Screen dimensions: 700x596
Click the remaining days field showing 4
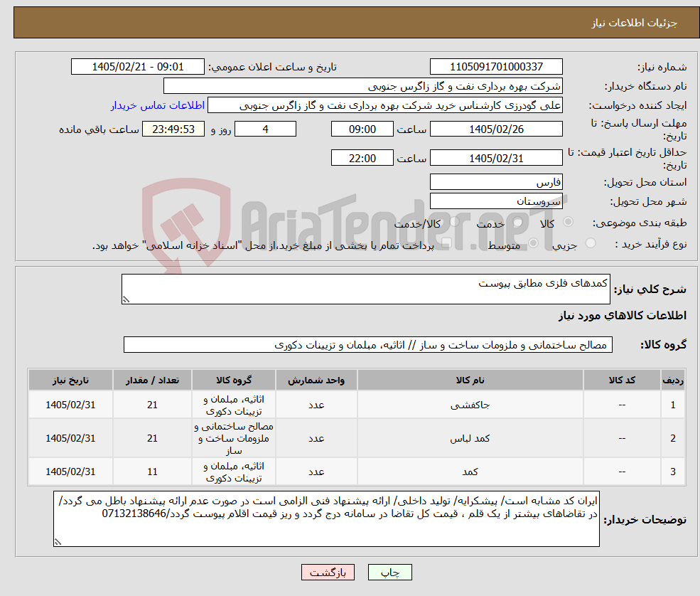coord(265,129)
